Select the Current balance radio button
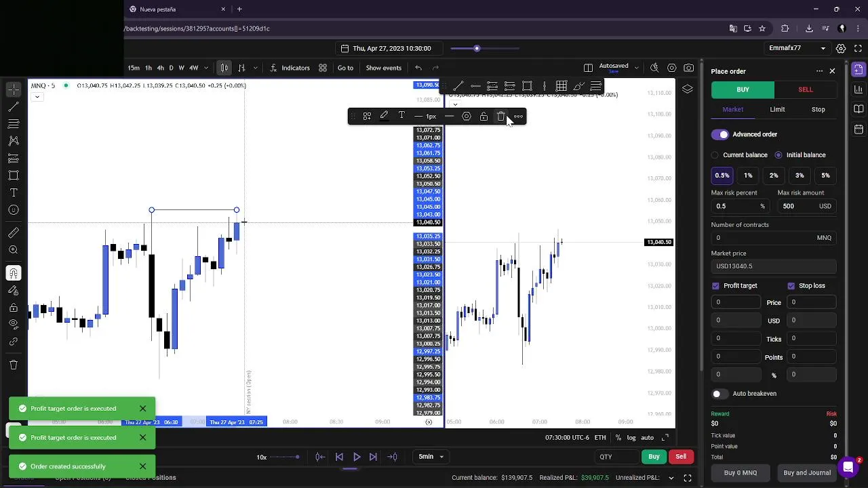Image resolution: width=868 pixels, height=488 pixels. (715, 155)
